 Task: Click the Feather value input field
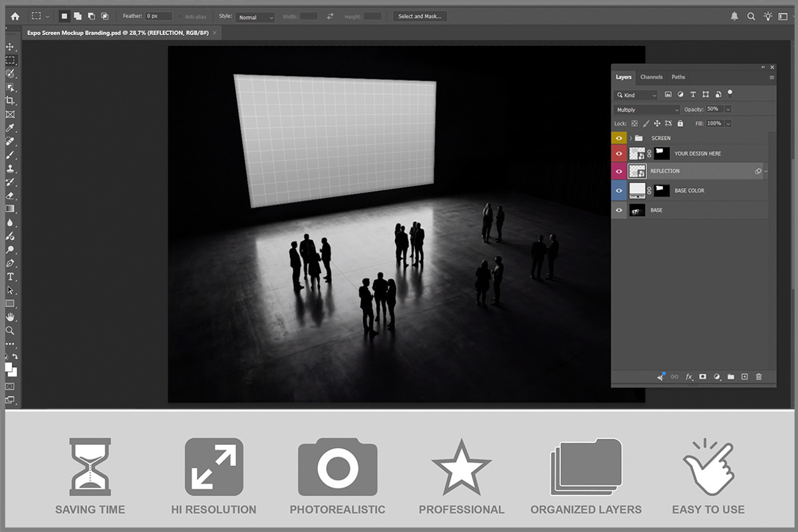click(159, 16)
